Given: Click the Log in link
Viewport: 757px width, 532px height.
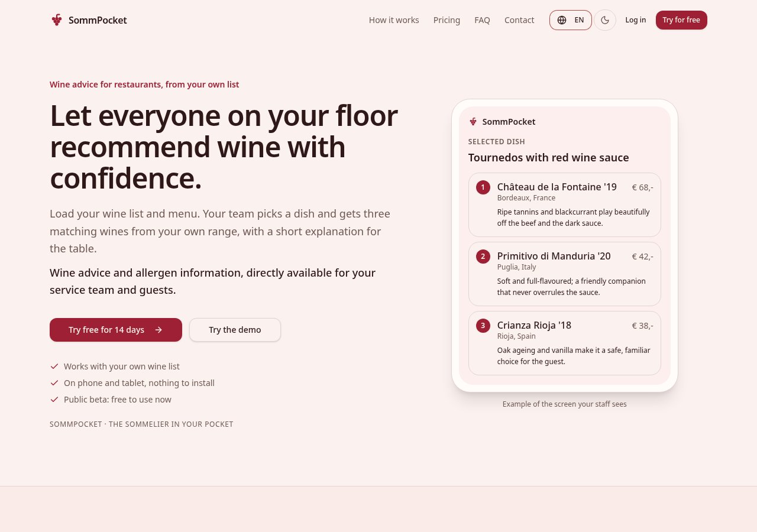Looking at the screenshot, I should [636, 20].
